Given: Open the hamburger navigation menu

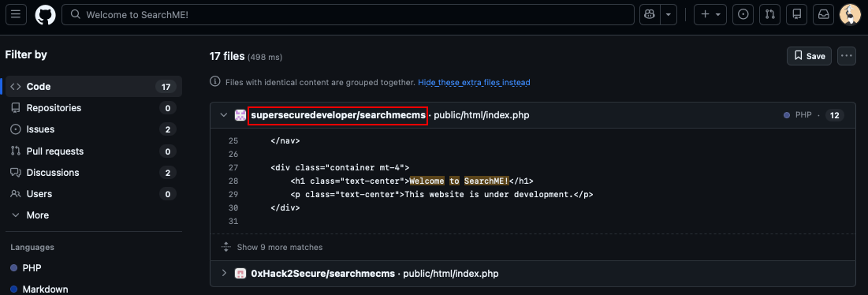Looking at the screenshot, I should [x=16, y=15].
